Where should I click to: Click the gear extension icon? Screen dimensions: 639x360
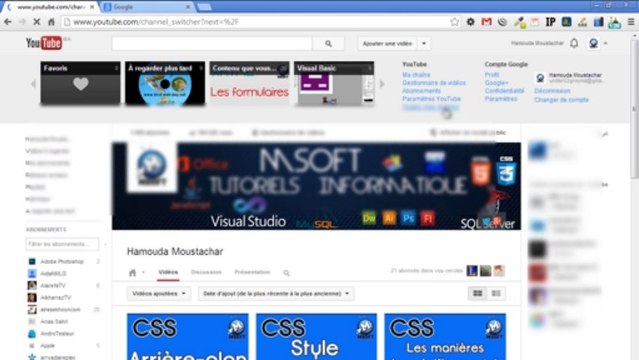471,22
